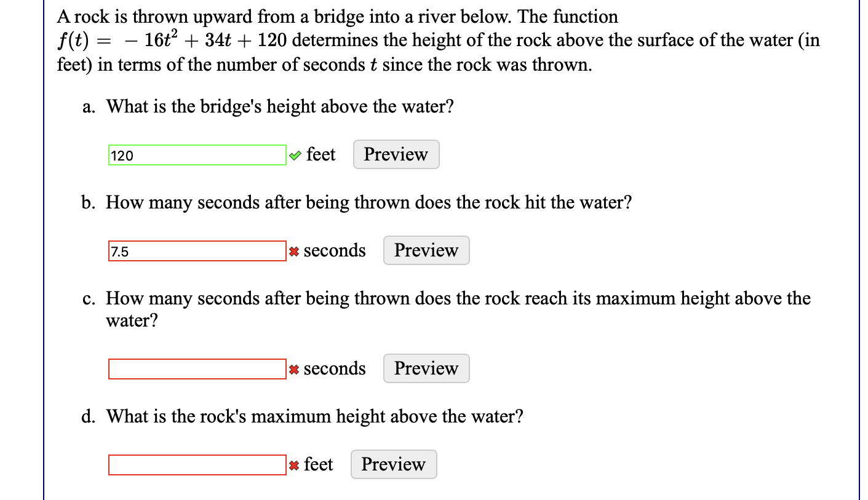Viewport: 868px width, 500px height.
Task: Click the Preview button for part a
Action: point(396,154)
